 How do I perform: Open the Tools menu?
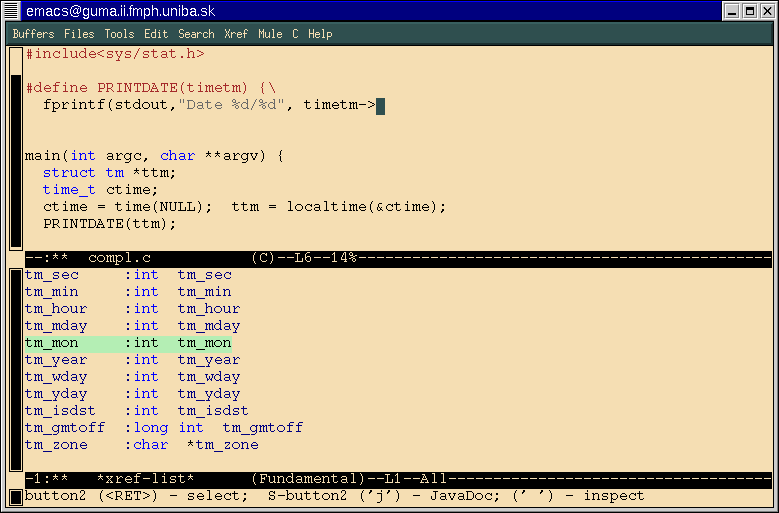(119, 34)
